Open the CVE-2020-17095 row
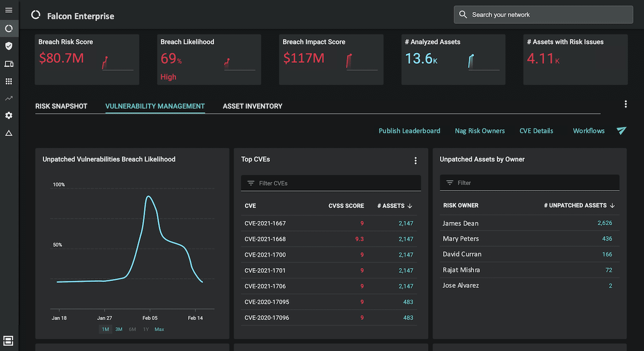 coord(329,302)
